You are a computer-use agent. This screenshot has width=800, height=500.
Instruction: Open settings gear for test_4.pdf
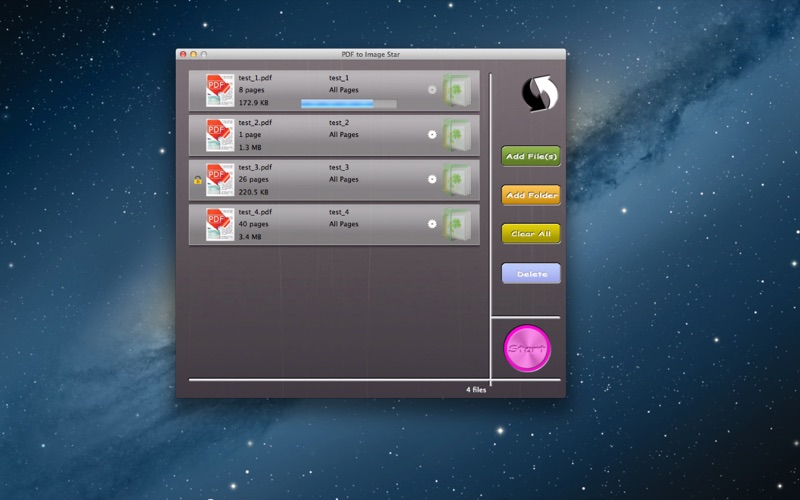tap(432, 224)
